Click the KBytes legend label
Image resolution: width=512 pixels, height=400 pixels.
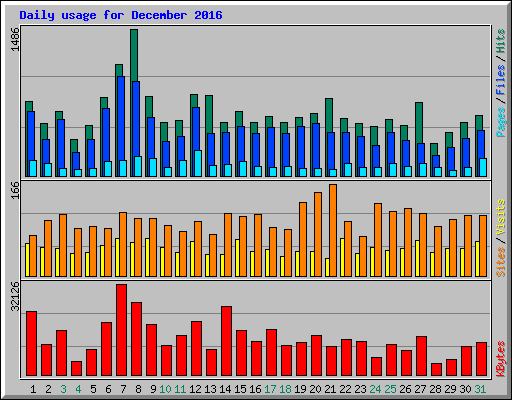click(501, 359)
